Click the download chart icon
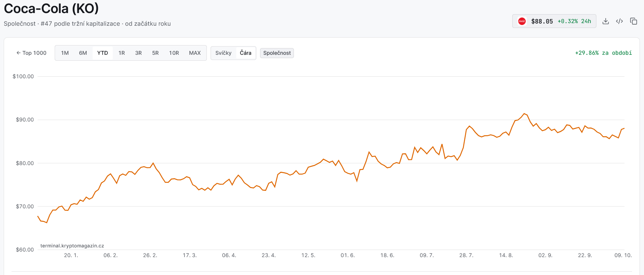 point(606,21)
